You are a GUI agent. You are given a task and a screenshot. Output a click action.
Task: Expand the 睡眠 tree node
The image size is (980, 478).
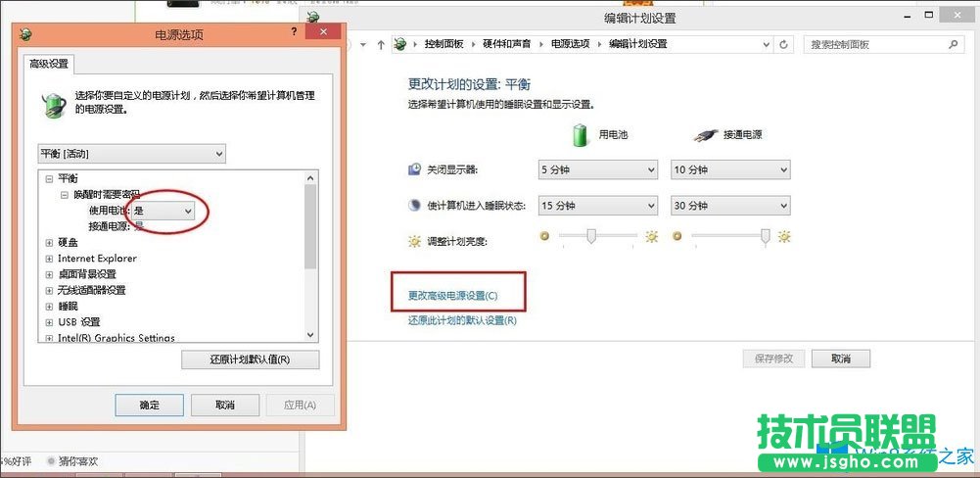(49, 306)
